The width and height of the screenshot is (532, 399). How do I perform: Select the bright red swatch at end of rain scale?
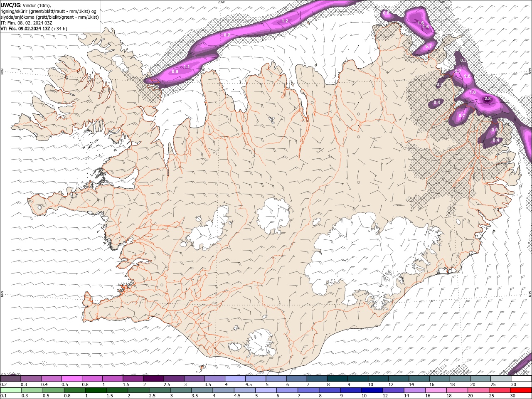click(x=521, y=390)
